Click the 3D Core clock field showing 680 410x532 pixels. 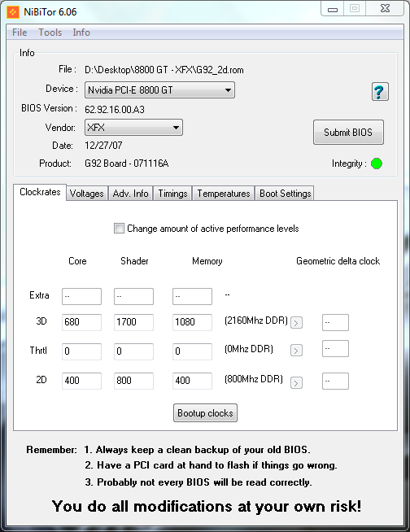81,322
